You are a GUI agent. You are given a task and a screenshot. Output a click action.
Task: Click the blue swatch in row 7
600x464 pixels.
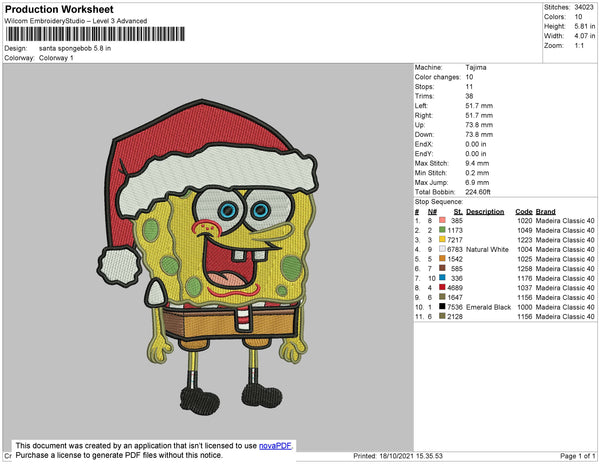[442, 278]
